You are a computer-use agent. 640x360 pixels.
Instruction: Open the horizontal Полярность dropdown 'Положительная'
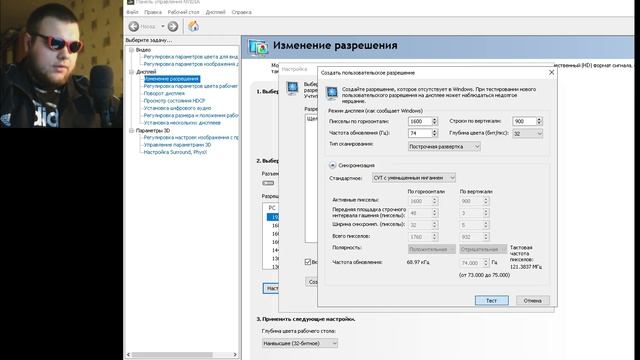[x=431, y=249]
